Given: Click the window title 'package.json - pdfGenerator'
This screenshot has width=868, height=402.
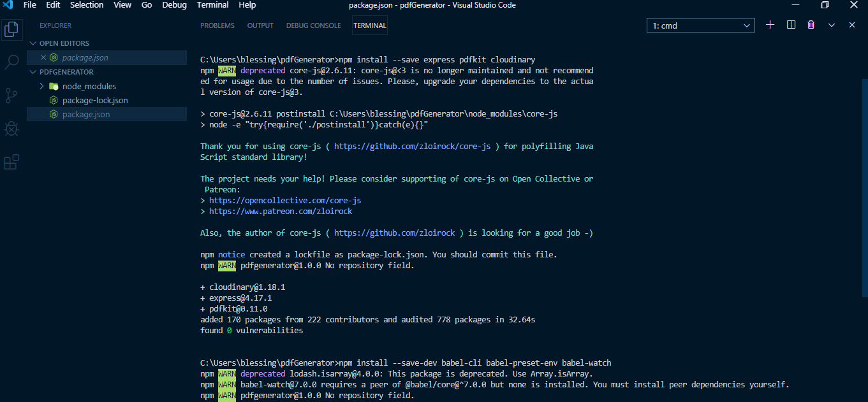Looking at the screenshot, I should click(x=432, y=5).
